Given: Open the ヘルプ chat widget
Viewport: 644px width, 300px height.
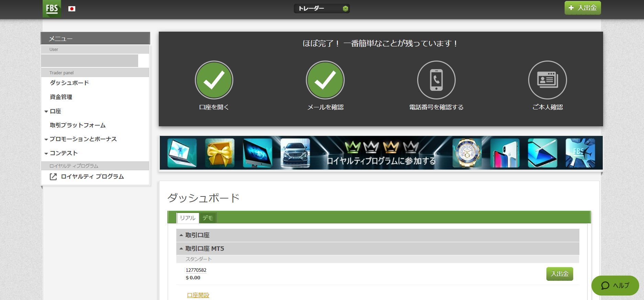Looking at the screenshot, I should [x=615, y=286].
